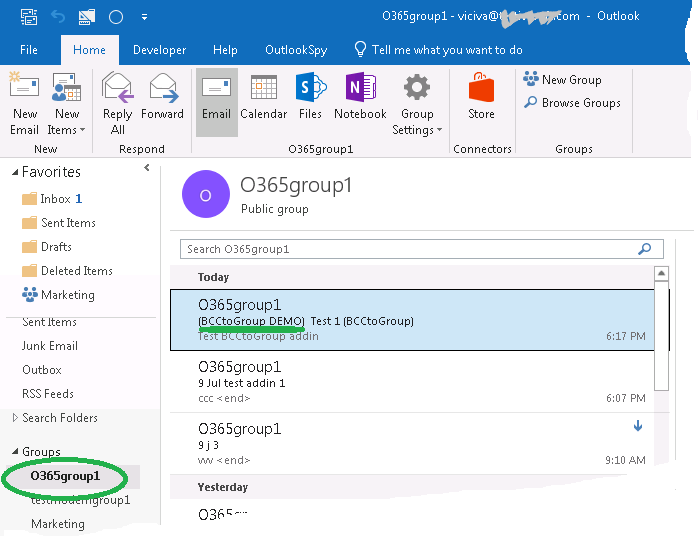Image resolution: width=698 pixels, height=536 pixels.
Task: Forward the selected message
Action: [162, 97]
